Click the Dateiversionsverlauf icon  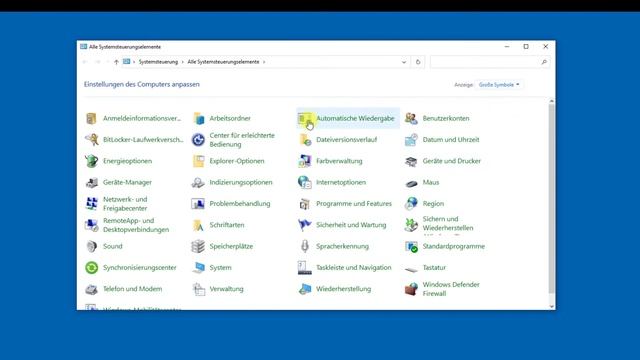point(305,140)
